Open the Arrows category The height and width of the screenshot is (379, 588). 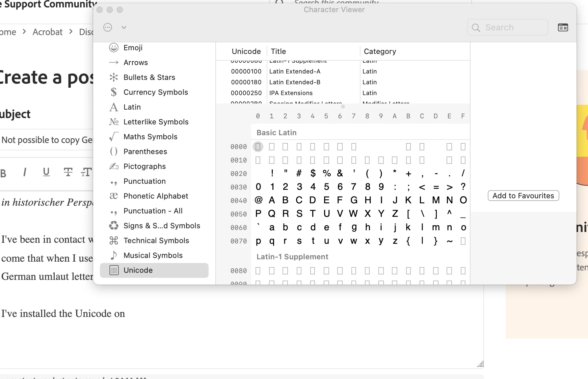click(154, 62)
